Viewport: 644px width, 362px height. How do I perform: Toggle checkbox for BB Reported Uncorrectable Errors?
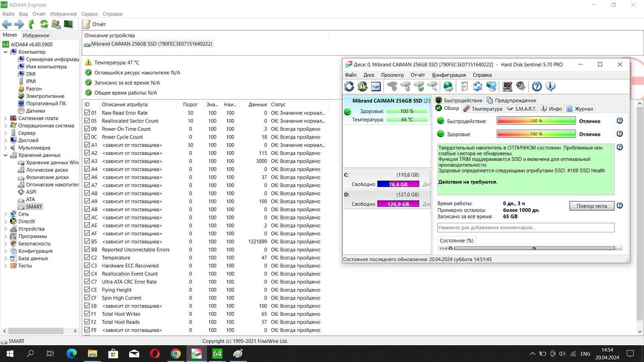pos(87,250)
